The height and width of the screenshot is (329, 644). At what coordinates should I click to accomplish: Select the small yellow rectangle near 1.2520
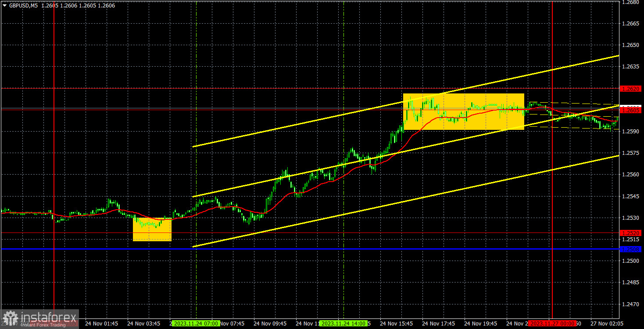click(x=152, y=230)
